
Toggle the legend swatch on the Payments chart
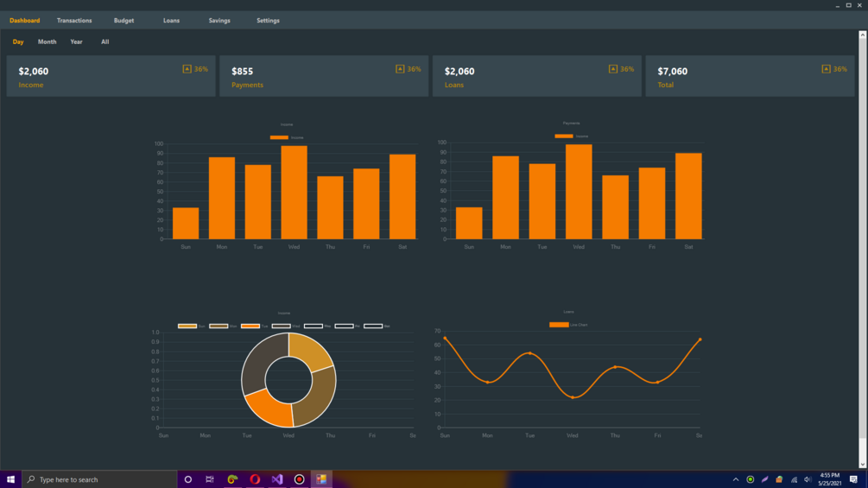tap(563, 136)
